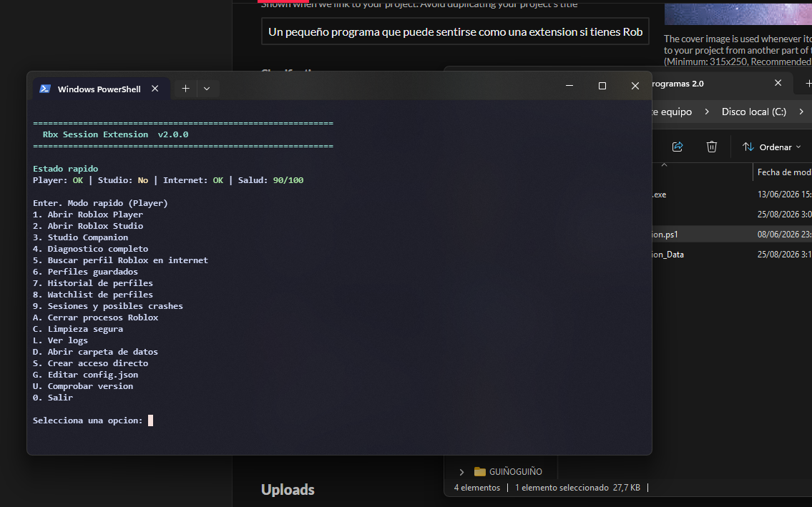The width and height of the screenshot is (812, 507).
Task: Click 'Disco local (C:)' breadcrumb in Explorer
Action: click(x=753, y=112)
